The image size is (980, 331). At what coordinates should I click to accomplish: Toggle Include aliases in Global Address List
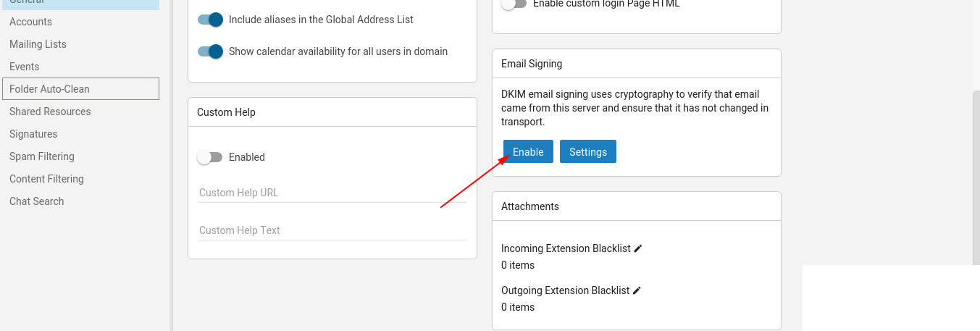[x=210, y=20]
